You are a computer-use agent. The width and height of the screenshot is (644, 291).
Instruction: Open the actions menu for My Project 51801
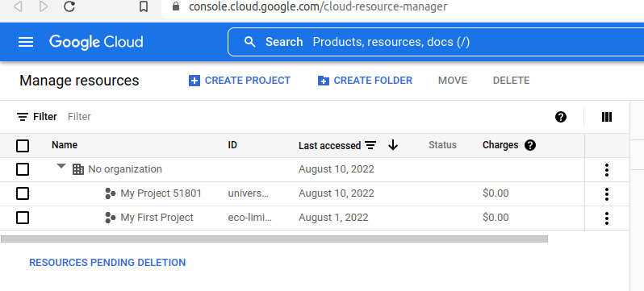pos(607,193)
